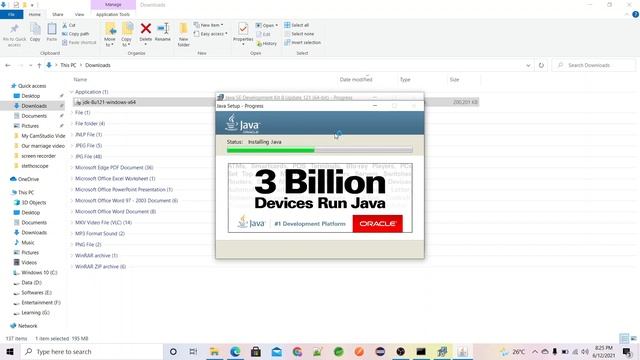Expand the MP3 Format Sound (2) group
Viewport: 640px width, 360px height.
pyautogui.click(x=71, y=234)
